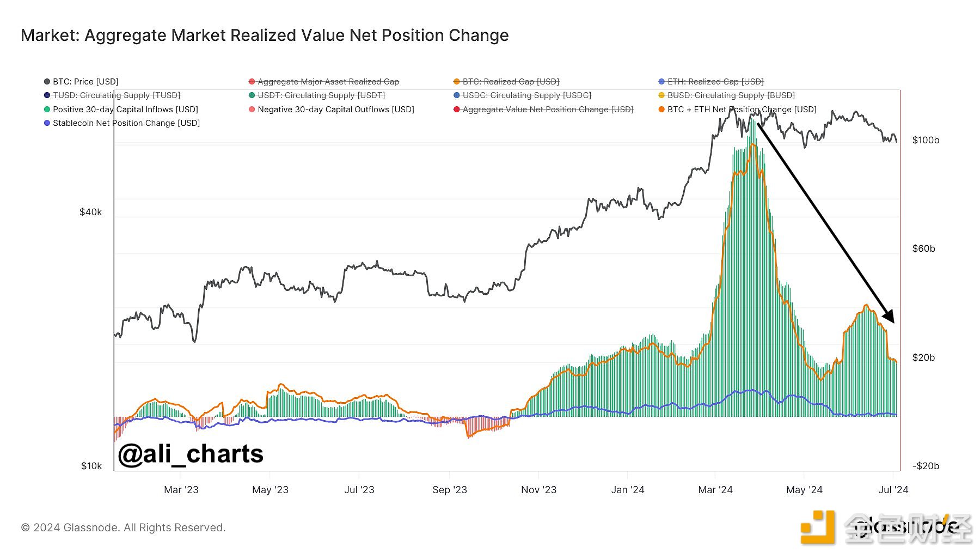Hide the Stablecoin Net Position Change series
Screen dimensions: 980x552
[x=126, y=123]
